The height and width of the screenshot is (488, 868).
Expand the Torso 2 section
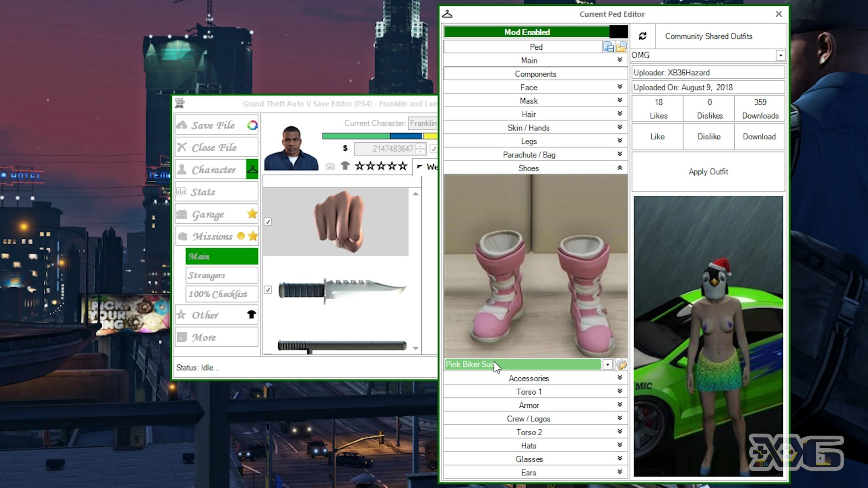pyautogui.click(x=535, y=432)
